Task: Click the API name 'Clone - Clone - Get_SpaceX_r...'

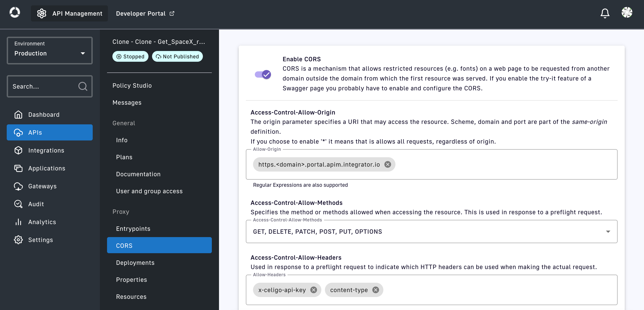Action: tap(159, 42)
